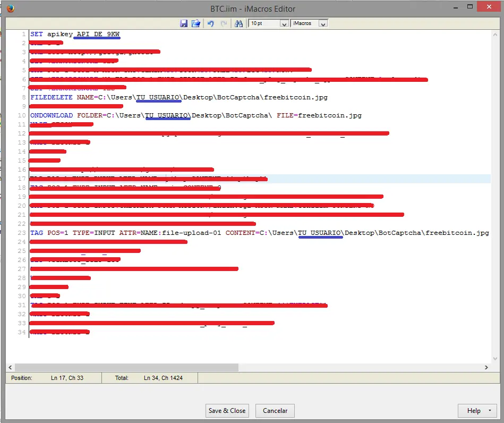
Task: Click the horizontal scrollbar left arrow
Action: 10,367
